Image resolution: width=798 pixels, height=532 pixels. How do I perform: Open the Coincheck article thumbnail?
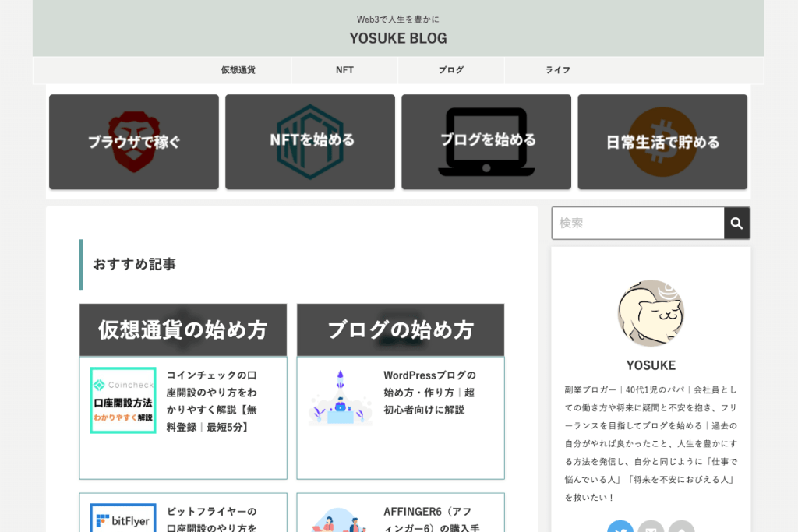coord(123,400)
